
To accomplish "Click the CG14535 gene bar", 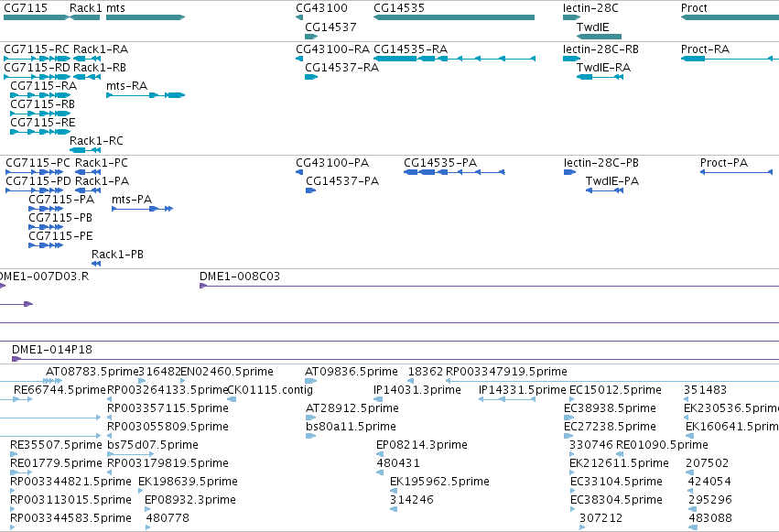I will [454, 17].
